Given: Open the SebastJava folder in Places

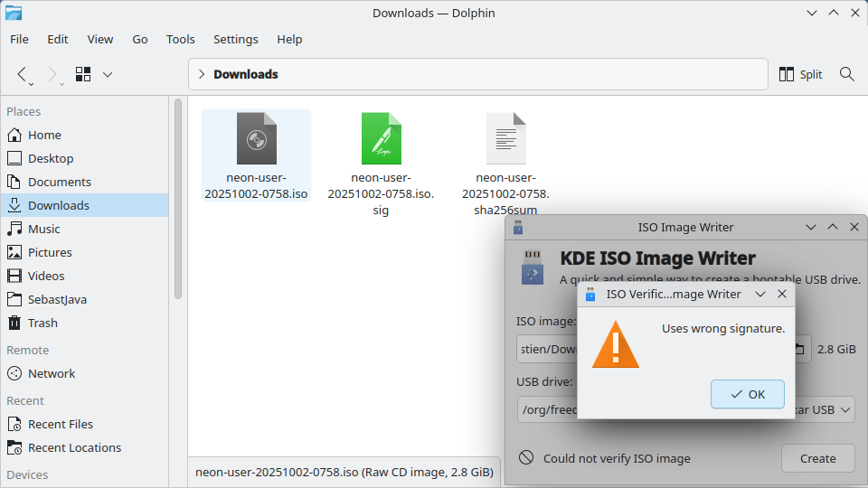Looking at the screenshot, I should click(57, 299).
